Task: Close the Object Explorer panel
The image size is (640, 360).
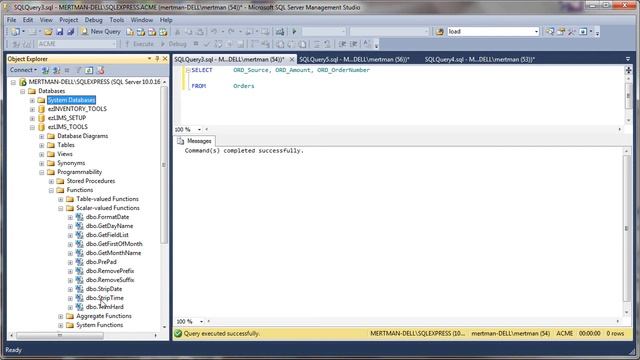Action: point(165,59)
